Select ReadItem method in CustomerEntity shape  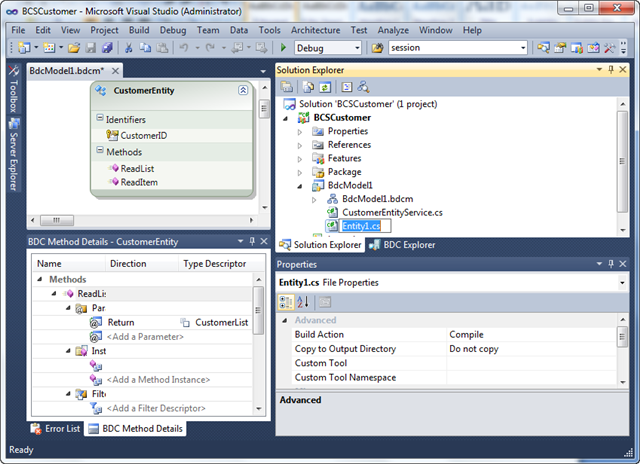click(139, 182)
